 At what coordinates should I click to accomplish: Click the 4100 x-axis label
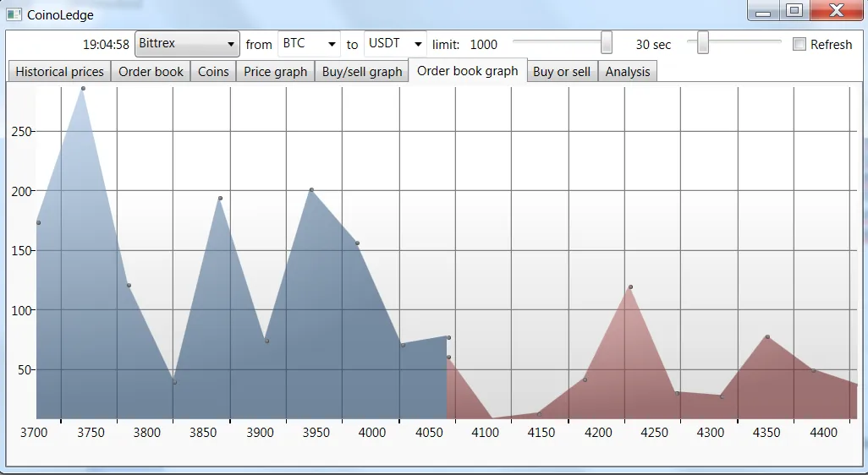486,433
